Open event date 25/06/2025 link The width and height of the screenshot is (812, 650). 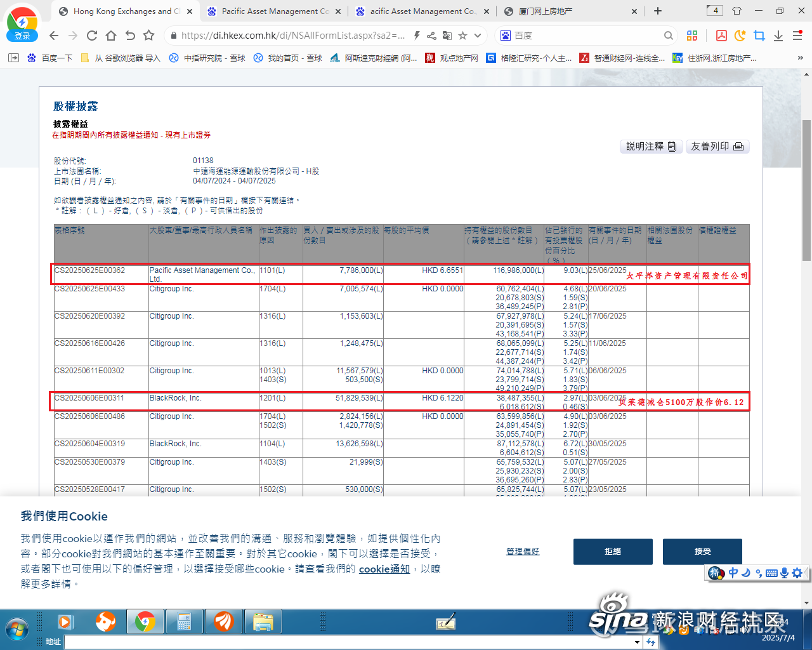607,270
